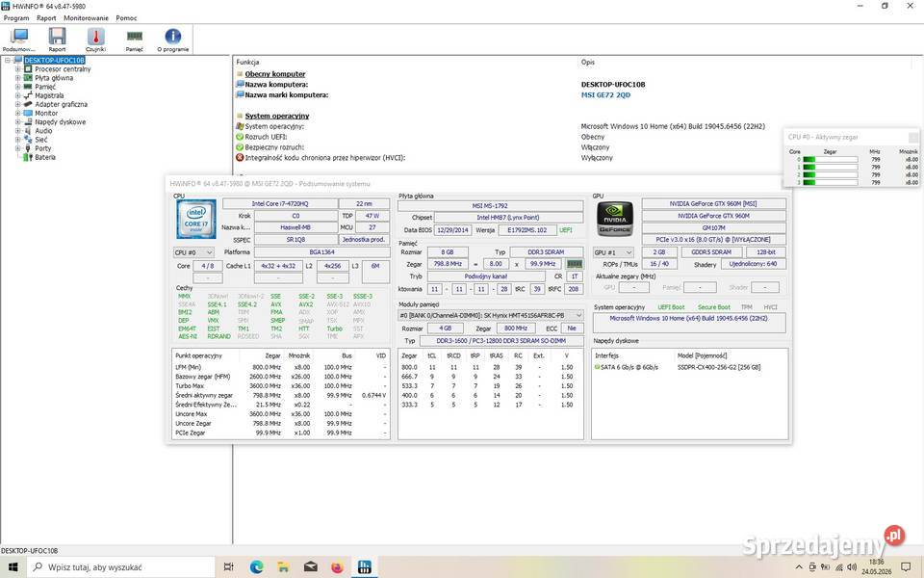Click the Core 1 clock bar

pyautogui.click(x=831, y=168)
